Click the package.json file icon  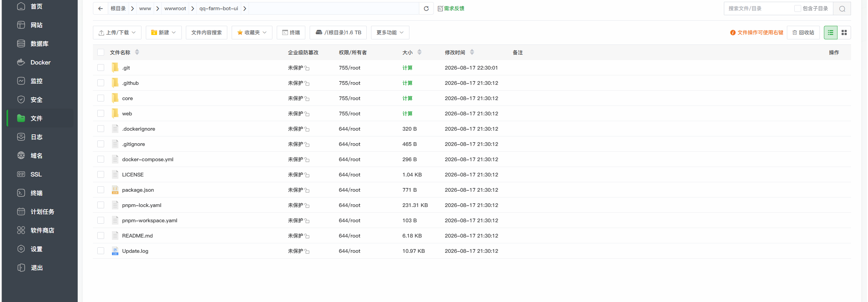(x=115, y=190)
